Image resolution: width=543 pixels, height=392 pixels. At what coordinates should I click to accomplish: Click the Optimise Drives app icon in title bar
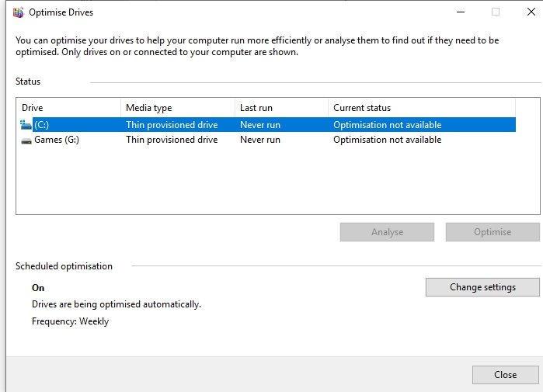coord(19,12)
